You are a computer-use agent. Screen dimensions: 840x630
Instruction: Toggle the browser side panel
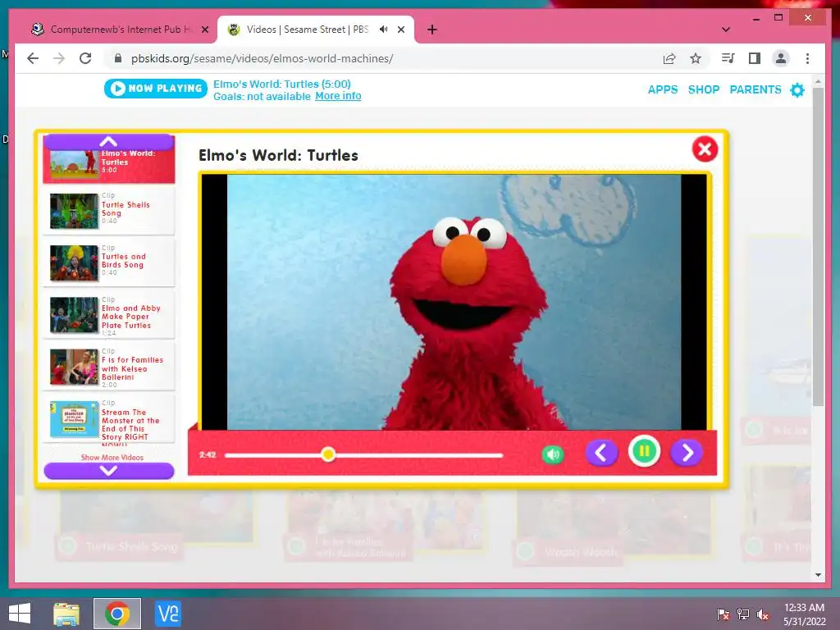click(x=755, y=58)
